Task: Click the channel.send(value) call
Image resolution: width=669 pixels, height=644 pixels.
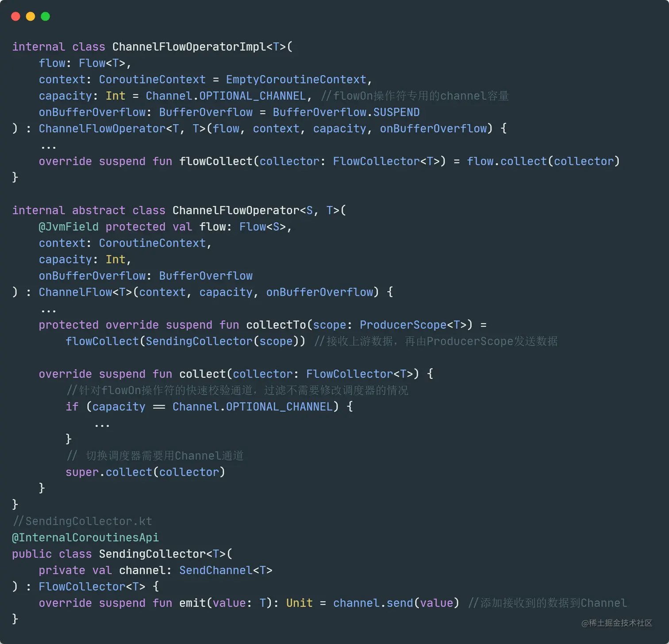Action: pyautogui.click(x=396, y=604)
